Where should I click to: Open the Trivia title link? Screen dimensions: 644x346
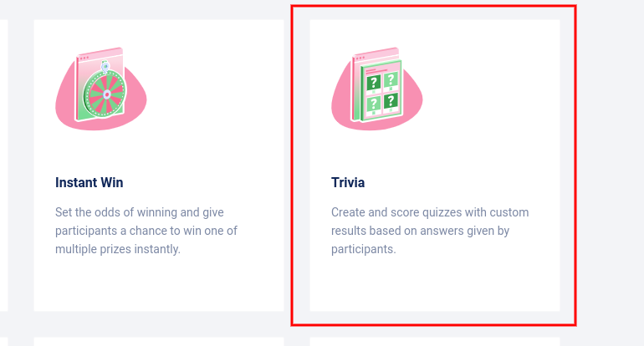(x=348, y=182)
